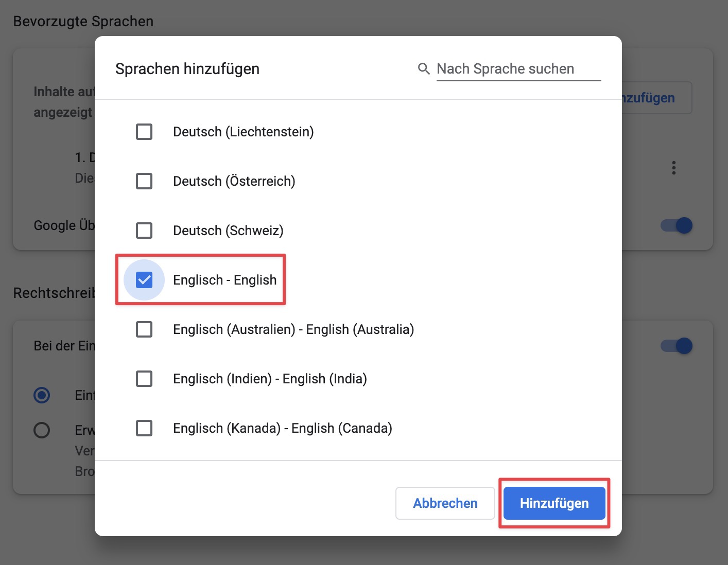
Task: Click the Hinzufügen button
Action: (554, 503)
